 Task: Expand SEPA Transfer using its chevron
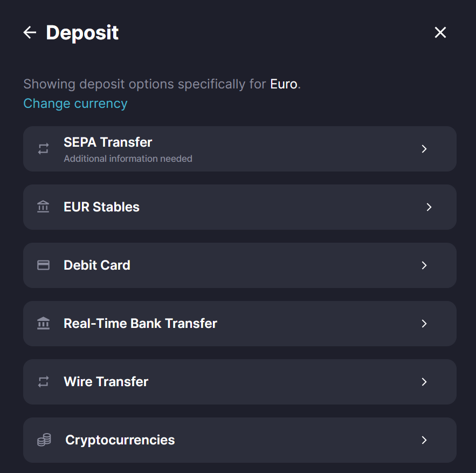tap(424, 149)
